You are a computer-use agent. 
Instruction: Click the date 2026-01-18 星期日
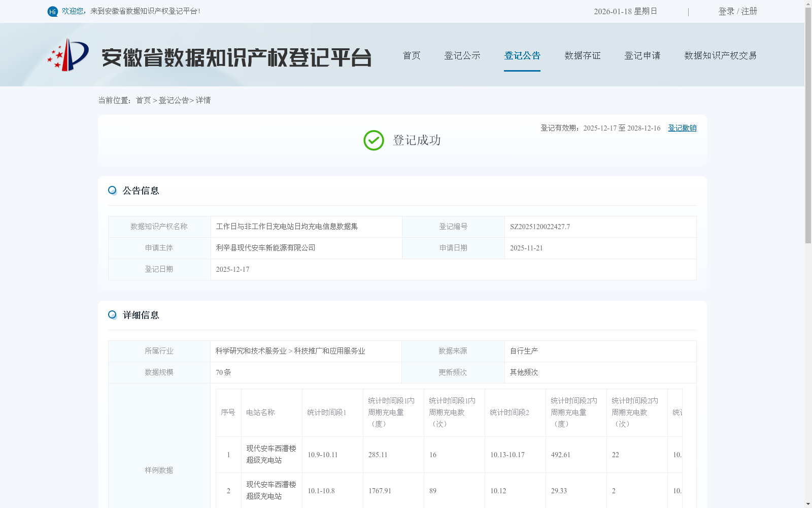click(x=625, y=11)
